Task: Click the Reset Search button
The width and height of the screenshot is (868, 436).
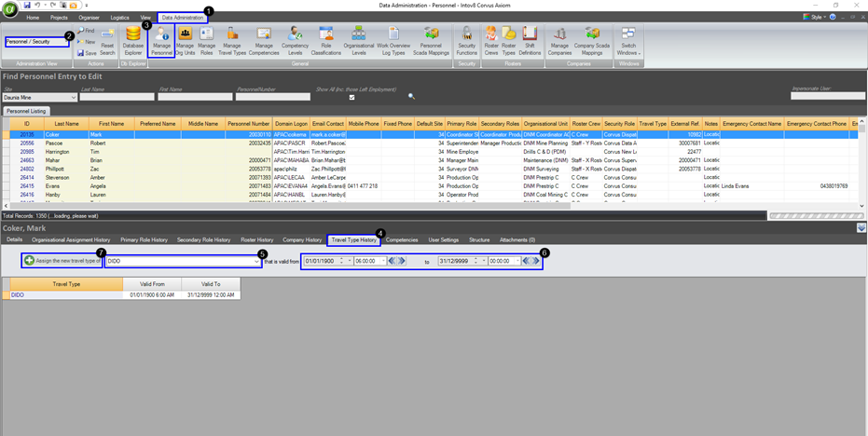Action: 107,42
